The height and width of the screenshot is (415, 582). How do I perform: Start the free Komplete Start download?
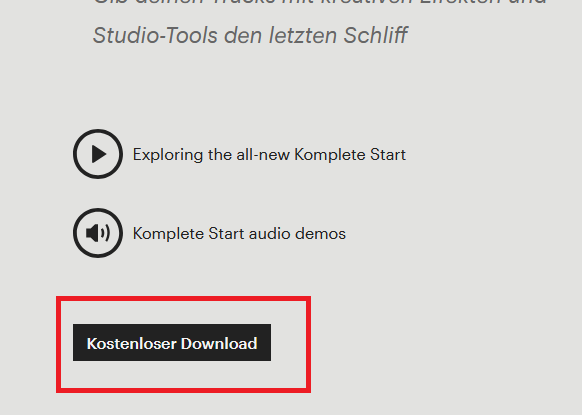pos(172,343)
